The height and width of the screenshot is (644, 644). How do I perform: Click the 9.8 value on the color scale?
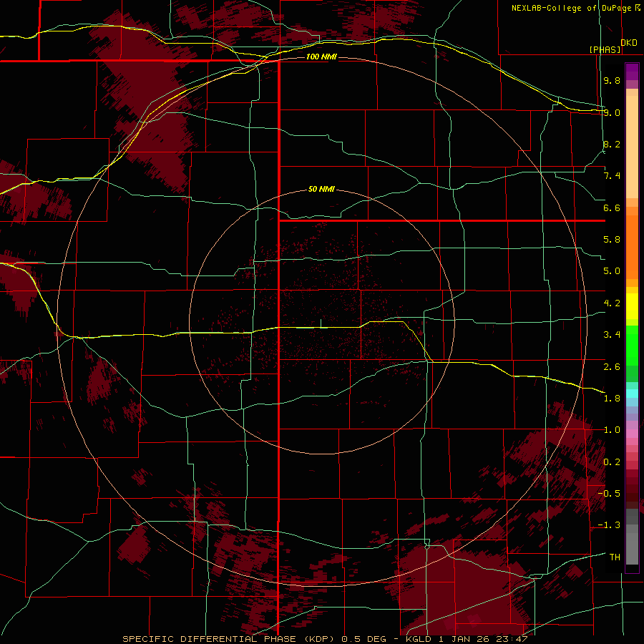[612, 80]
